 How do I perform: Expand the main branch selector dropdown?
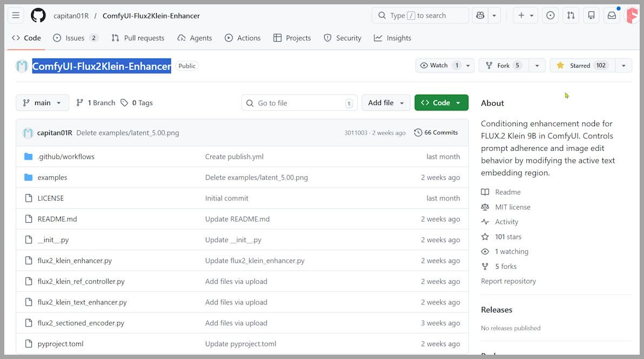(x=42, y=103)
